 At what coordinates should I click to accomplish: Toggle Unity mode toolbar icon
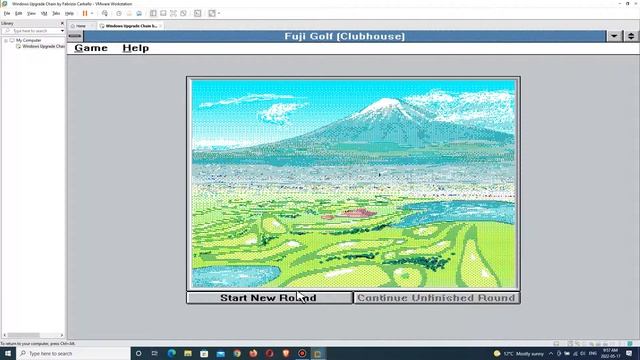click(x=184, y=13)
